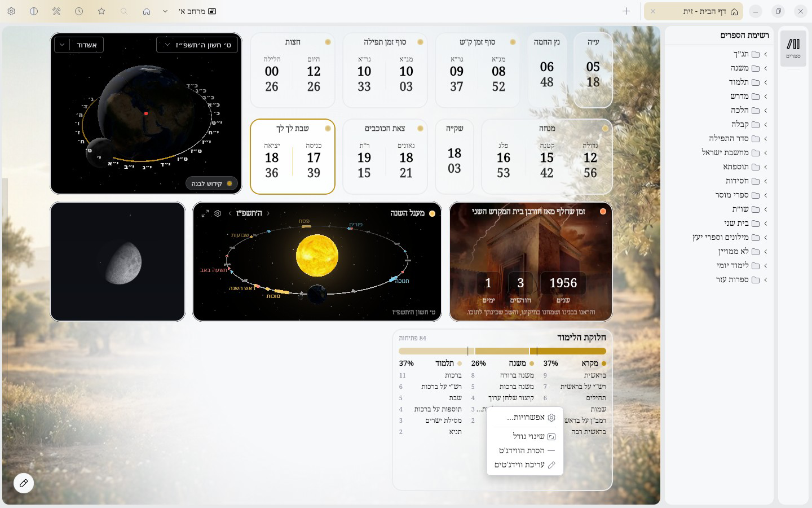This screenshot has height=508, width=812.
Task: Click the משנה ברורה row in learning list
Action: pyautogui.click(x=502, y=375)
